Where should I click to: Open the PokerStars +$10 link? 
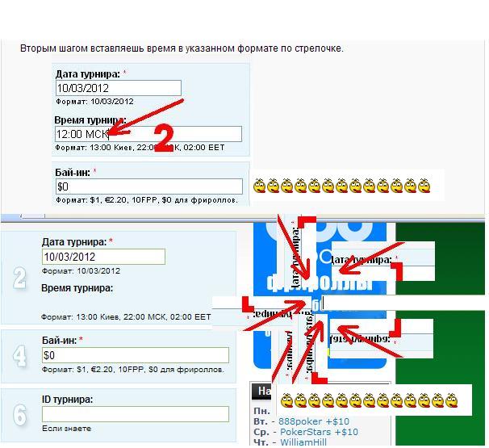click(x=318, y=432)
